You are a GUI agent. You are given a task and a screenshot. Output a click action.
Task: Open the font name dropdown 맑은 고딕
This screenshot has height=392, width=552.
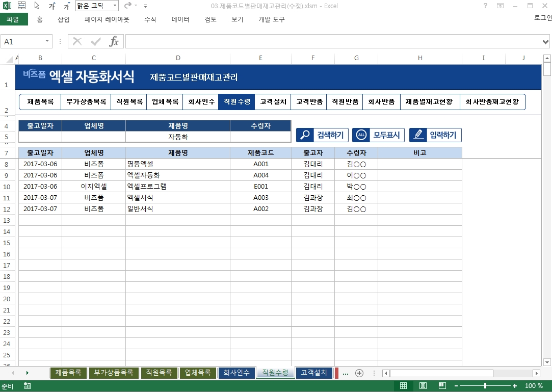click(x=97, y=6)
